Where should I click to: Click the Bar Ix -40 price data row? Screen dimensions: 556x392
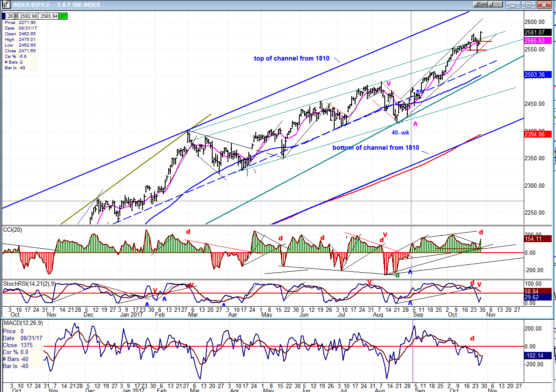[20, 68]
